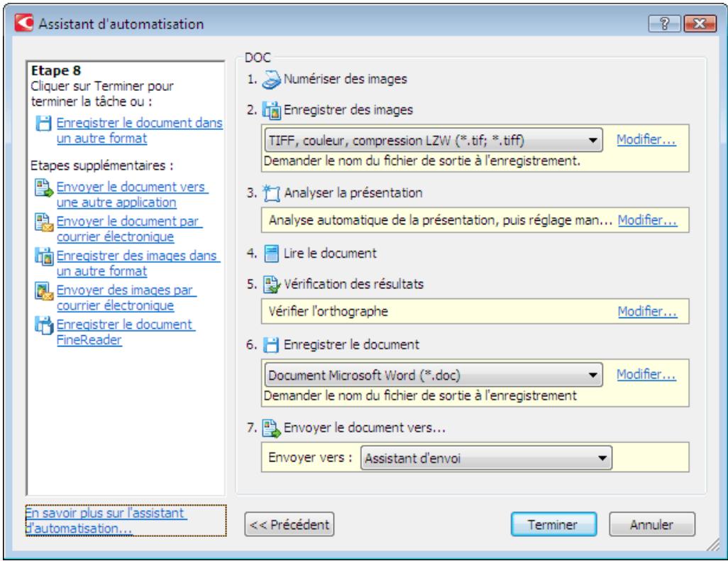Click Modifier… for Analyse automatique de la présentation
The width and height of the screenshot is (728, 561).
coord(647,220)
